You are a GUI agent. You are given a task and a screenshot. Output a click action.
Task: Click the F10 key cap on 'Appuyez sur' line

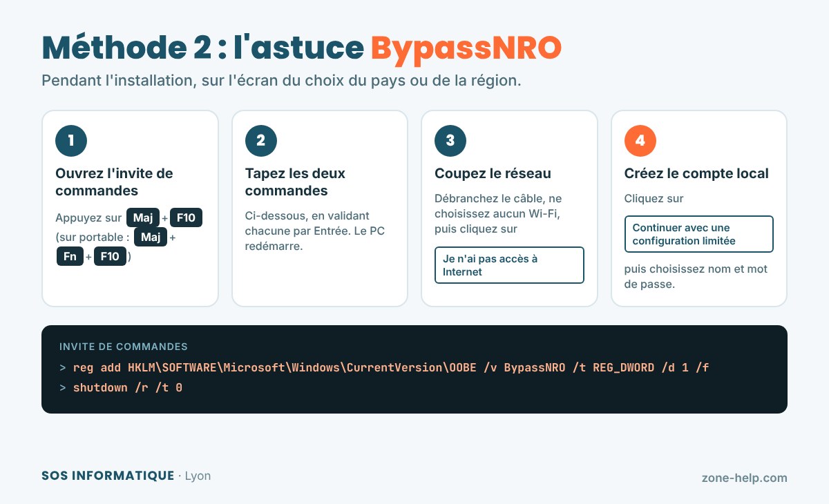186,218
